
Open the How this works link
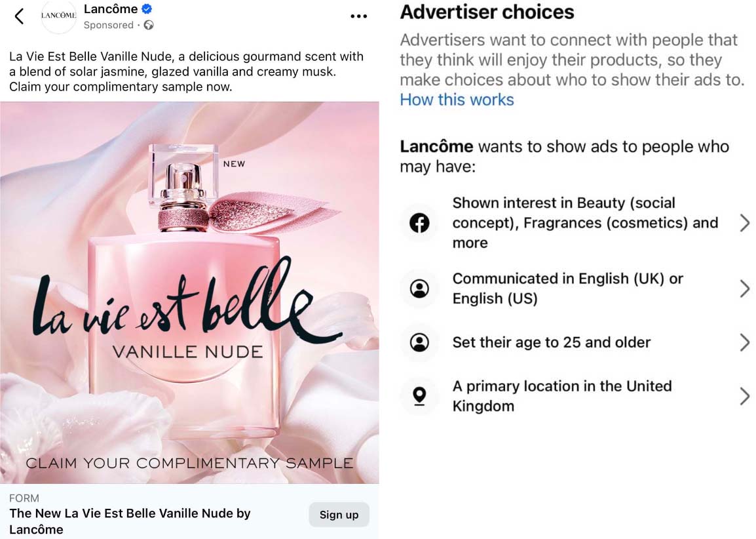(x=457, y=100)
